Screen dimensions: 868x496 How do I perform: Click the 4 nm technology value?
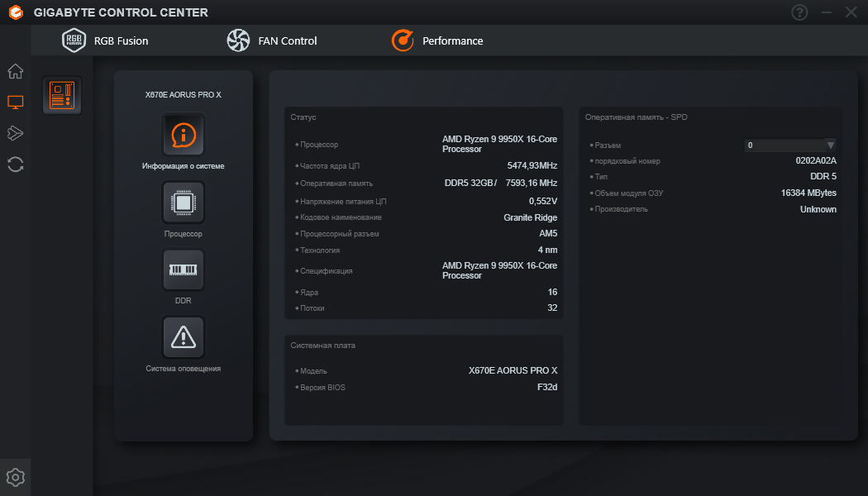point(547,250)
